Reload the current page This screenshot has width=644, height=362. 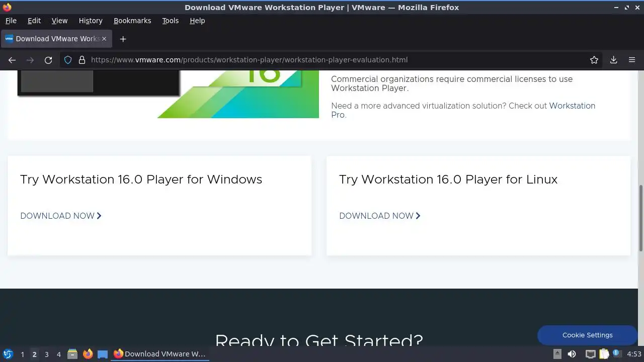coord(48,60)
